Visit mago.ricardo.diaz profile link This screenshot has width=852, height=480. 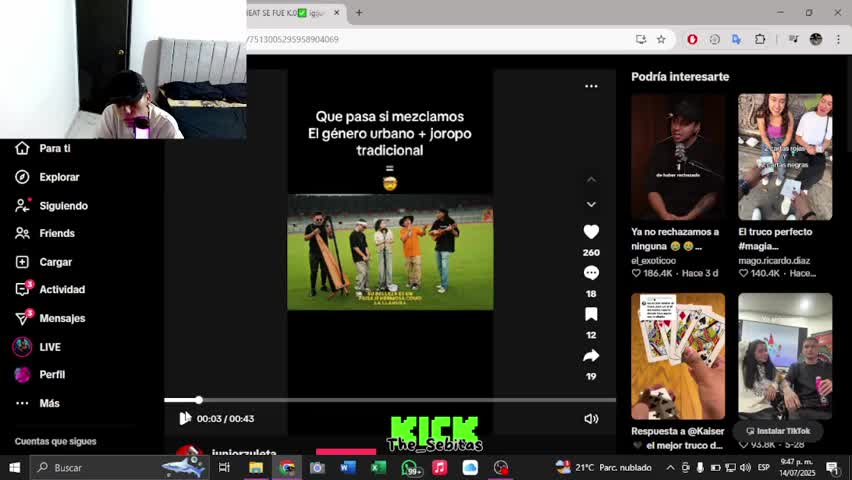pos(774,260)
